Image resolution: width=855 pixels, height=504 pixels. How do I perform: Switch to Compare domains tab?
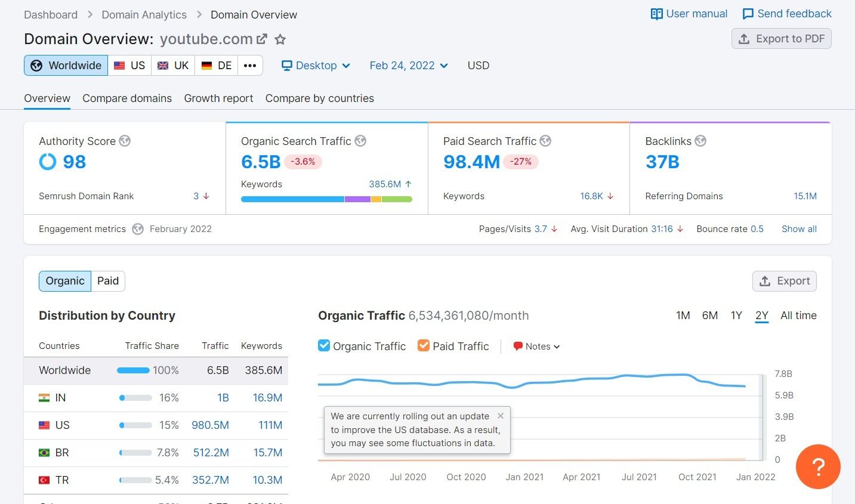point(127,98)
